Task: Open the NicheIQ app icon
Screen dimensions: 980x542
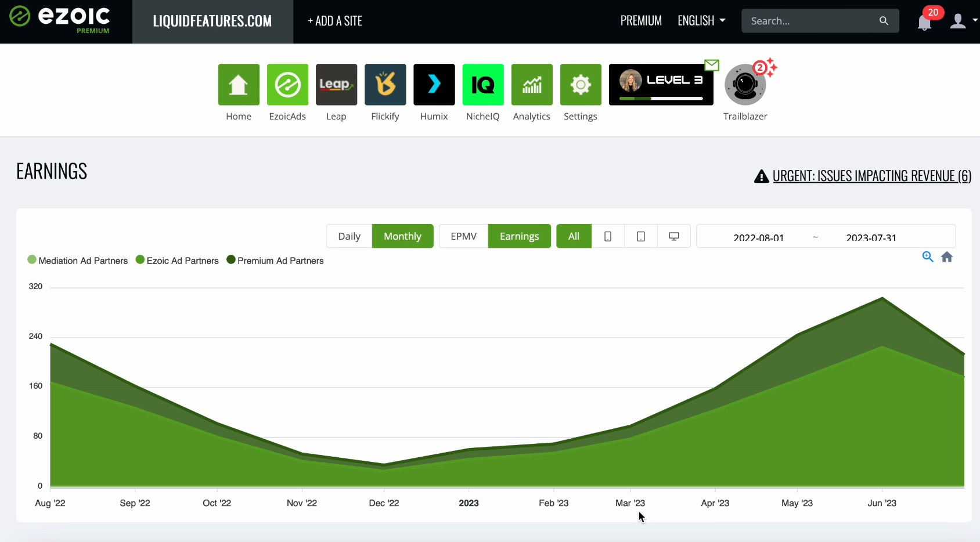Action: (x=483, y=85)
